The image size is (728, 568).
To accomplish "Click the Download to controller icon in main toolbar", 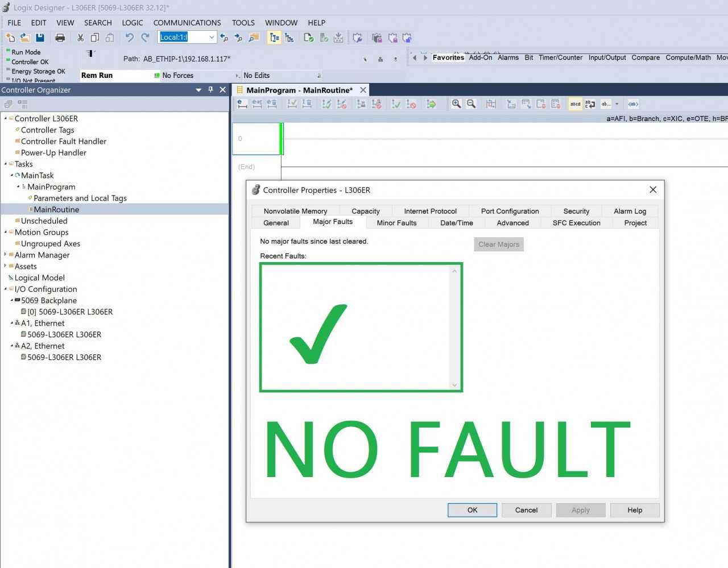I will [338, 38].
